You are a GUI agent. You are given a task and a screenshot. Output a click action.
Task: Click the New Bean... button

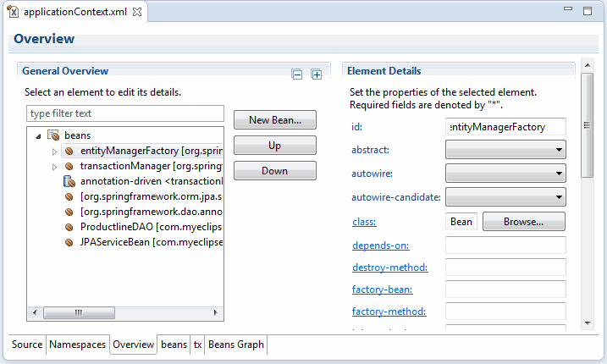[274, 120]
